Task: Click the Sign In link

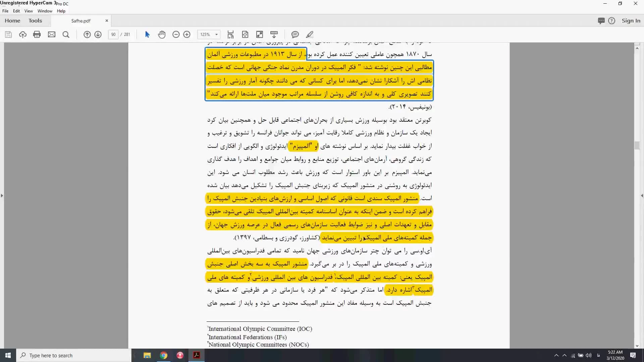Action: point(631,21)
